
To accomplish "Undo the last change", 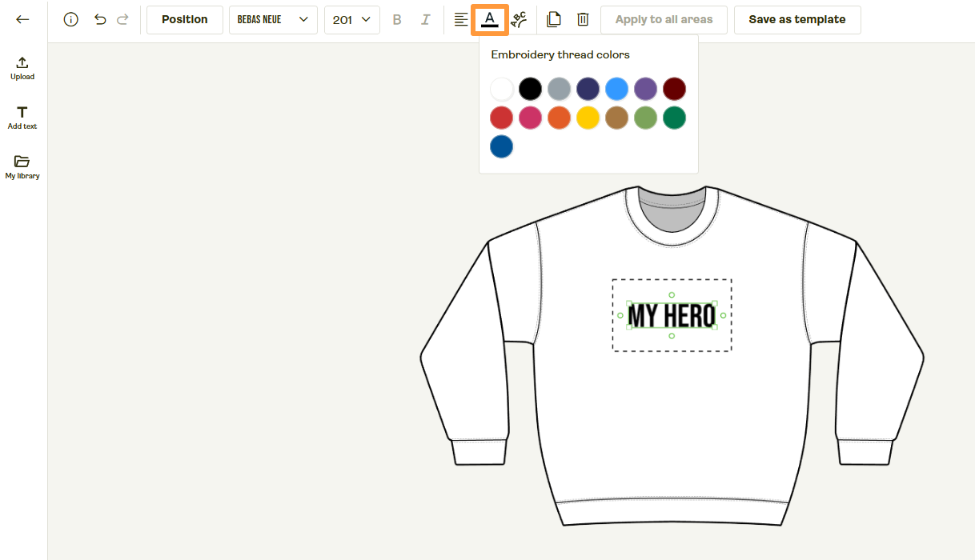I will 98,19.
